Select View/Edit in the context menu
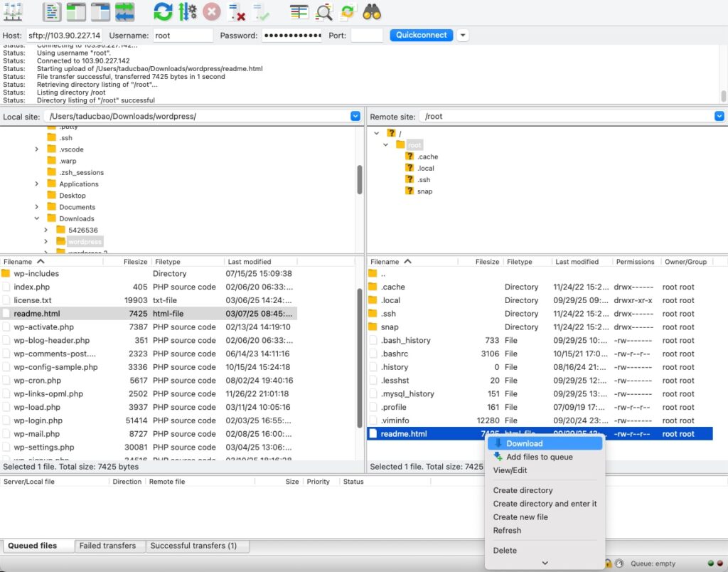The height and width of the screenshot is (572, 728). coord(509,470)
